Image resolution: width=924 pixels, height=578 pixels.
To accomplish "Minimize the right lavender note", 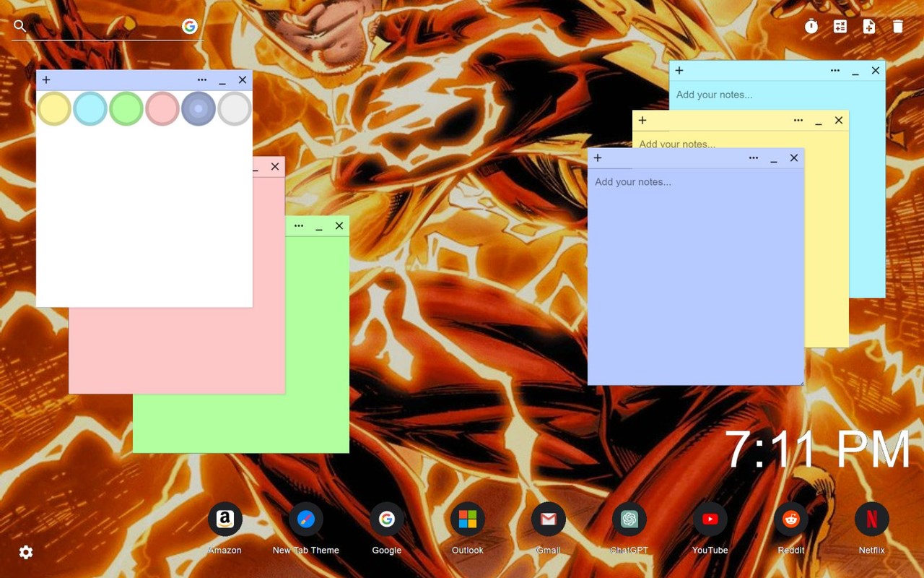I will click(774, 160).
